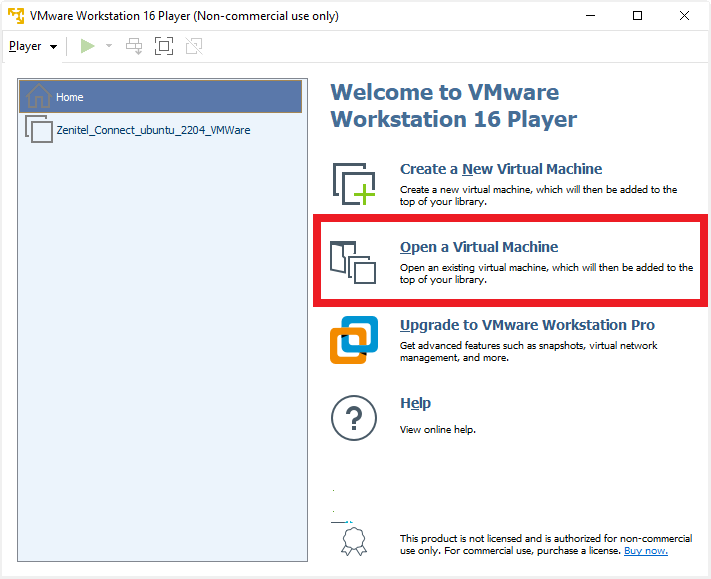This screenshot has width=711, height=579.
Task: Click the green Power On play icon
Action: point(88,46)
